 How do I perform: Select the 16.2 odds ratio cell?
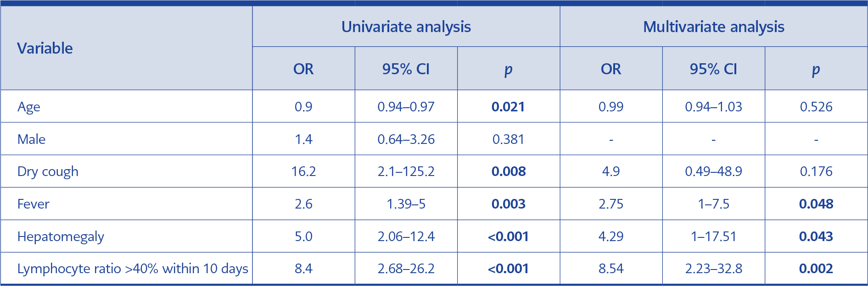pos(303,171)
